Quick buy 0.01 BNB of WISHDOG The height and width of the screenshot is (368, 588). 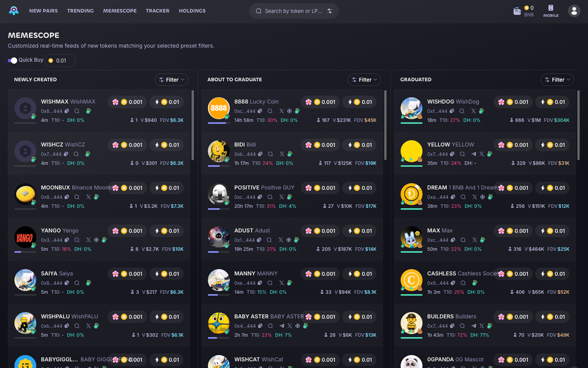coord(553,102)
